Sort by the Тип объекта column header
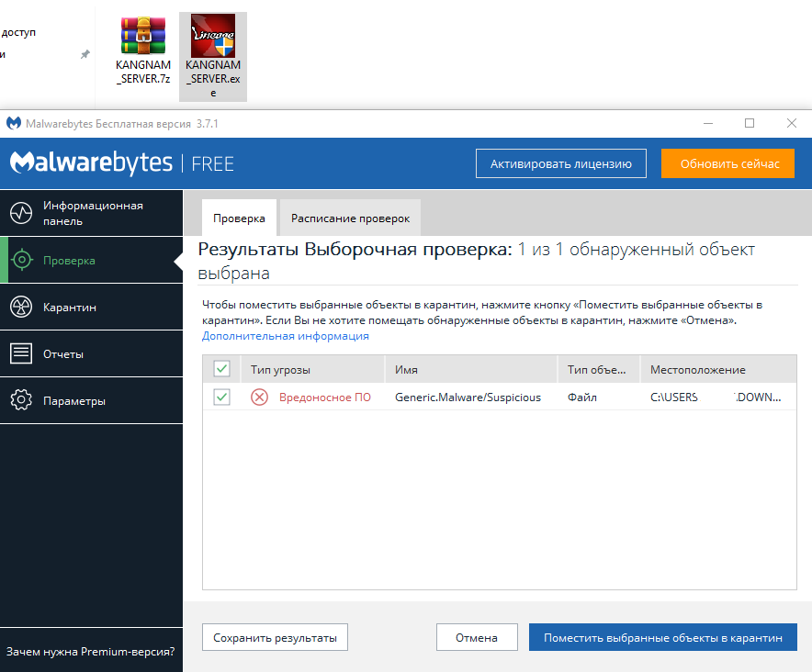This screenshot has width=812, height=672. tap(599, 369)
